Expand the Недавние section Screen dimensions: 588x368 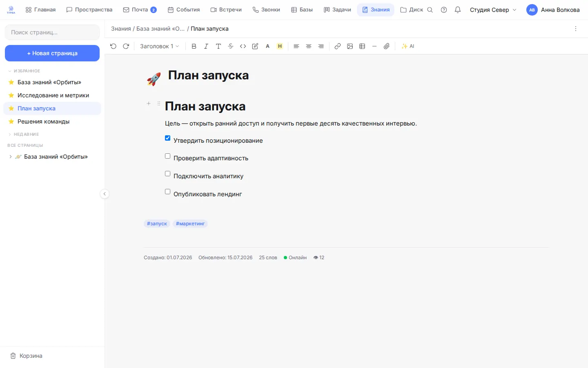(x=24, y=134)
